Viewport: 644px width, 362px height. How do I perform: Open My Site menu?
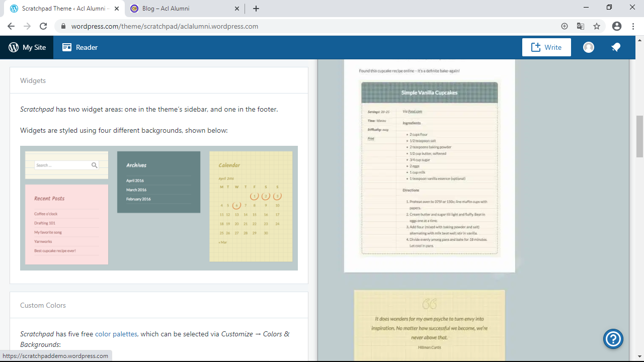pyautogui.click(x=27, y=47)
